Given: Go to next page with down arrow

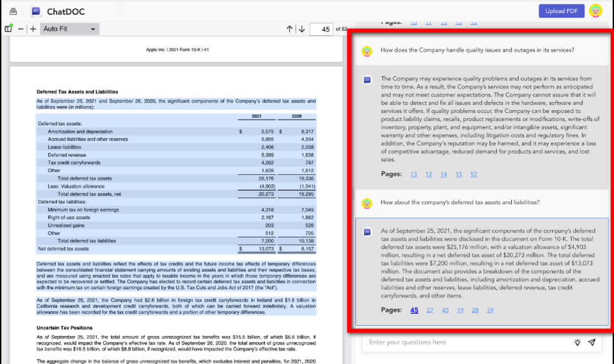Looking at the screenshot, I should [301, 28].
